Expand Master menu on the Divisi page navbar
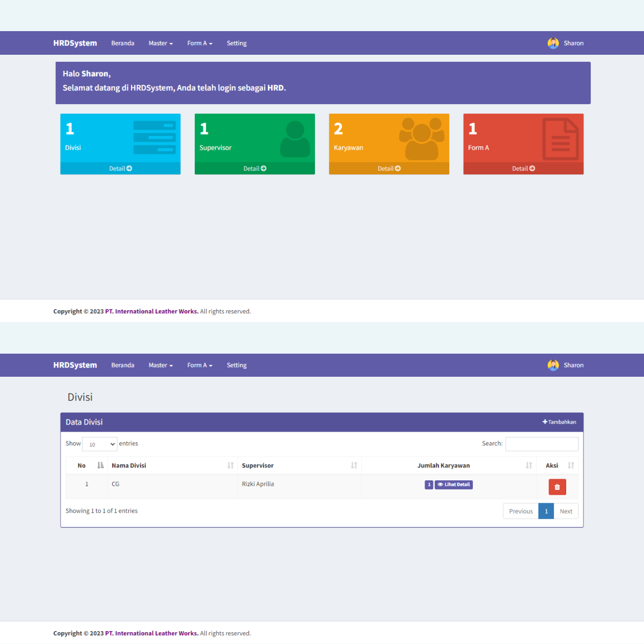The image size is (644, 644). pyautogui.click(x=160, y=365)
